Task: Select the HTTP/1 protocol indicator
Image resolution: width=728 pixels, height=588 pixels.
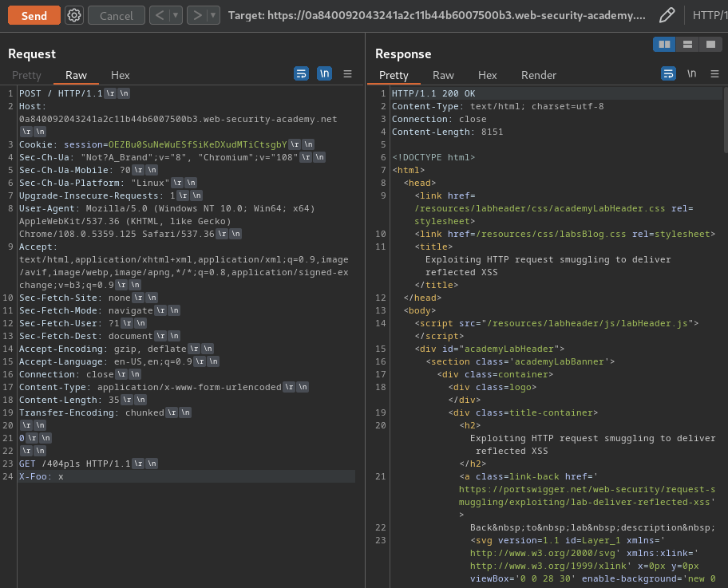Action: (x=710, y=15)
